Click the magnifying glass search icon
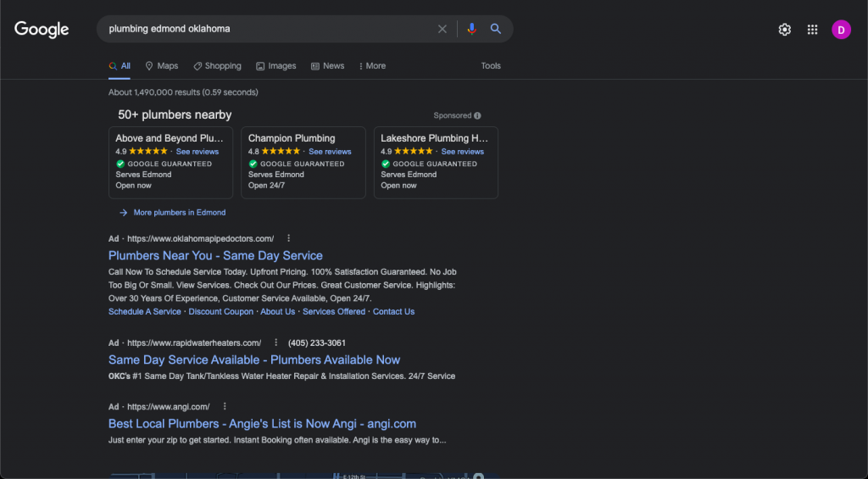868x479 pixels. [496, 29]
